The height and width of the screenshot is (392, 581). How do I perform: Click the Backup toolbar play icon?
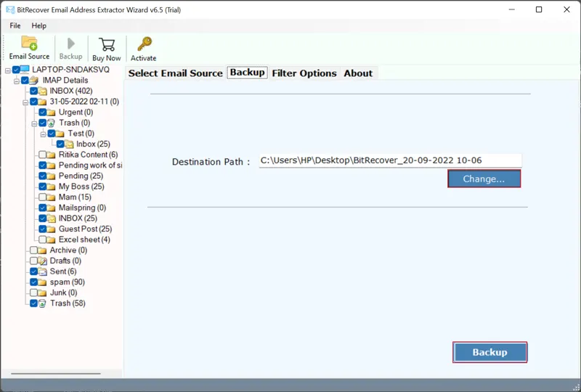coord(70,44)
